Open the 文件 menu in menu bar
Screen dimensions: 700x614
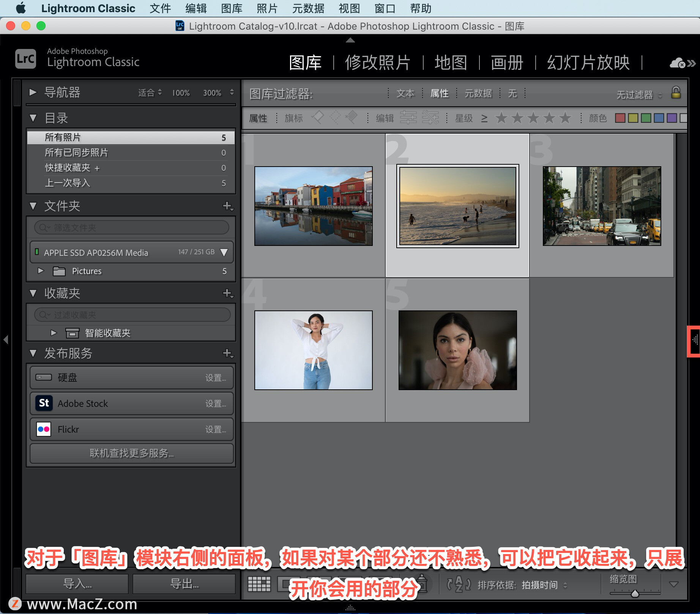(x=160, y=8)
